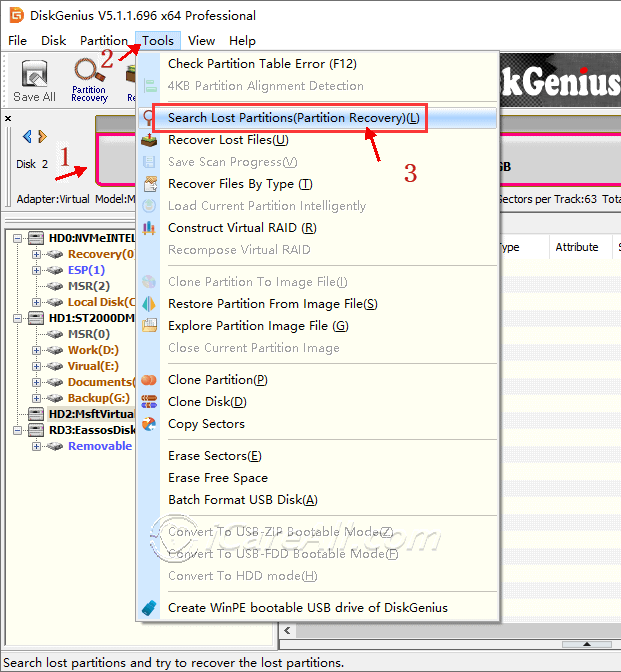Image resolution: width=621 pixels, height=672 pixels.
Task: Click the Partition Recovery toolbar icon
Action: [x=89, y=80]
